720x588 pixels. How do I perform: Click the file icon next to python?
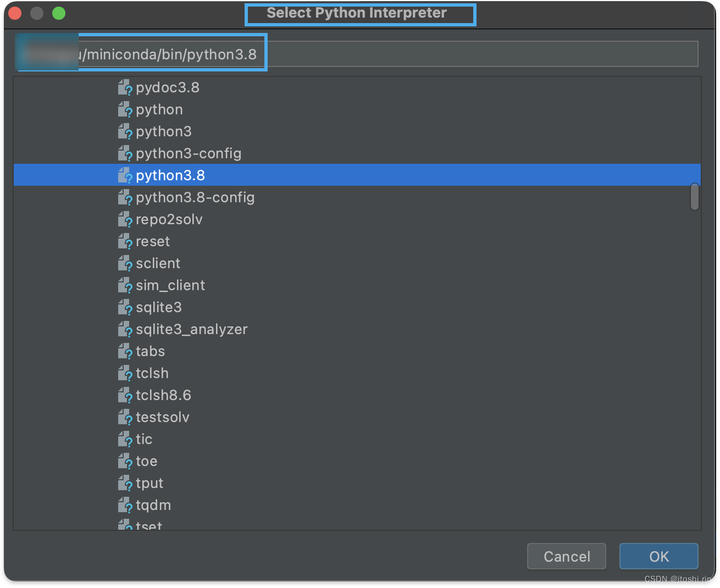click(125, 109)
